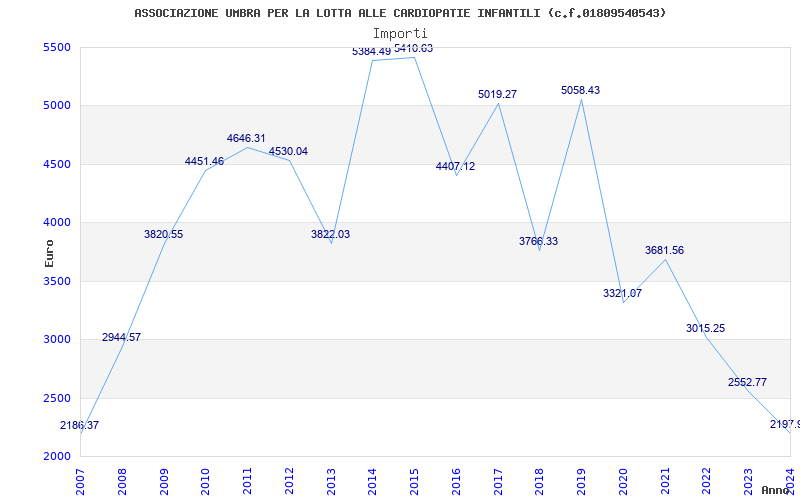The width and height of the screenshot is (800, 500).
Task: Click the data label 2186.37
Action: 80,425
